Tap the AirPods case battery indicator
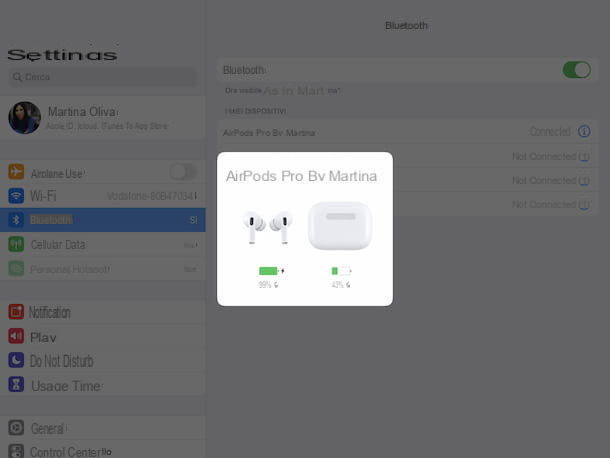The width and height of the screenshot is (610, 458). 341,271
